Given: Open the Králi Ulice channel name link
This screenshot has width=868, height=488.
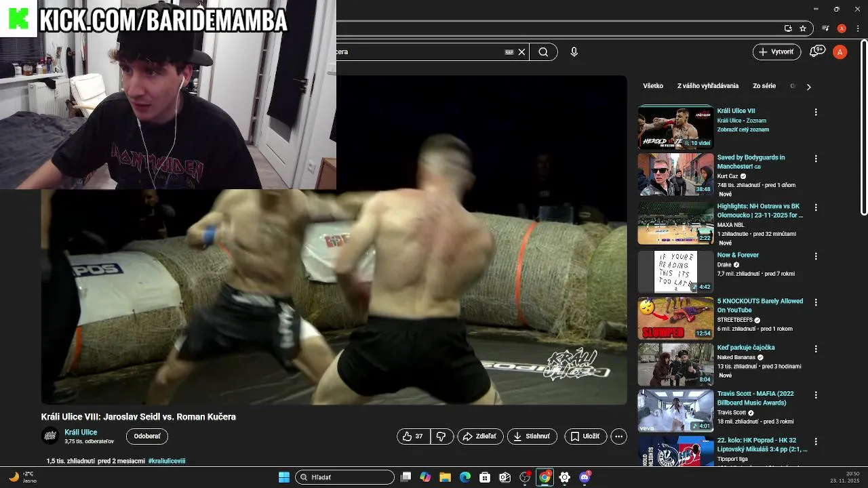Looking at the screenshot, I should point(81,432).
